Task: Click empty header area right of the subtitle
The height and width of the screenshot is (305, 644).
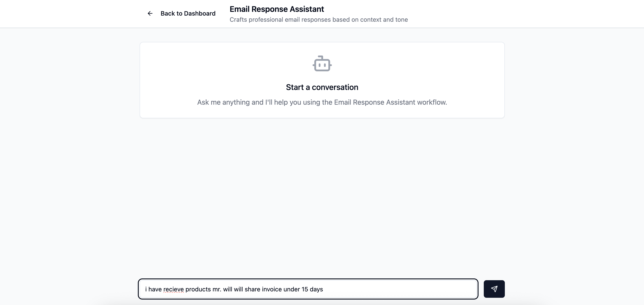Action: [x=525, y=14]
